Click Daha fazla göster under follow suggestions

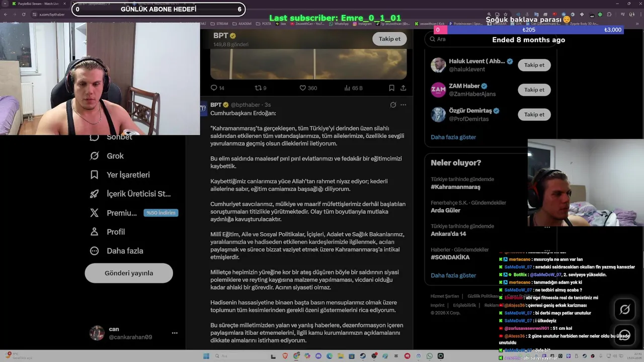click(x=453, y=137)
